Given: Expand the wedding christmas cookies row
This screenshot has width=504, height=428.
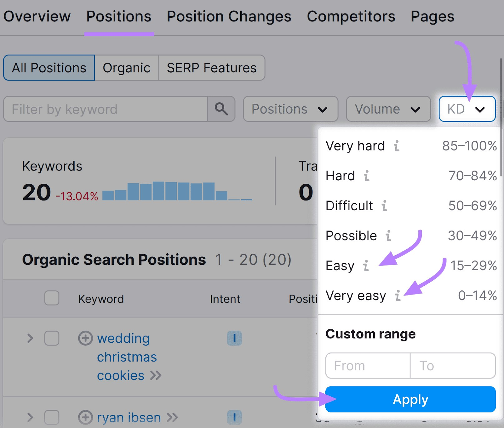Looking at the screenshot, I should click(x=30, y=338).
